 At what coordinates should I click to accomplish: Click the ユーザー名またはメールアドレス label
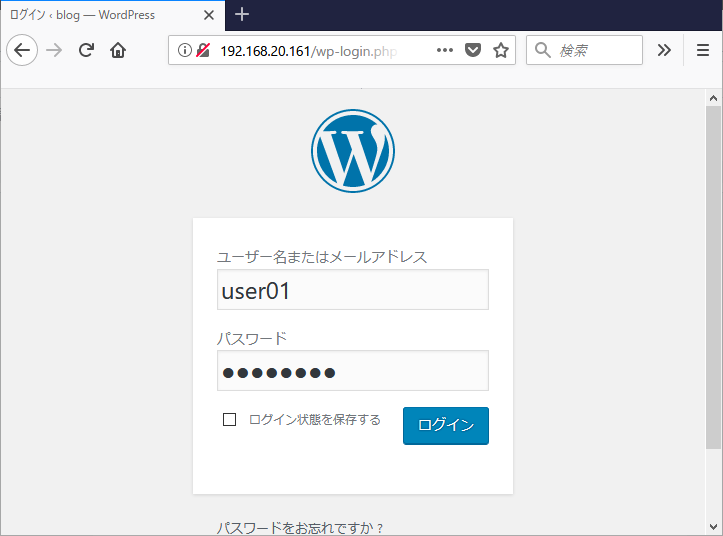point(322,257)
